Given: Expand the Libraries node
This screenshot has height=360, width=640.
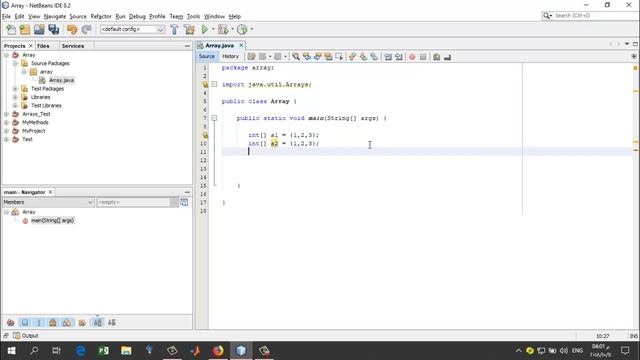Looking at the screenshot, I should 15,97.
